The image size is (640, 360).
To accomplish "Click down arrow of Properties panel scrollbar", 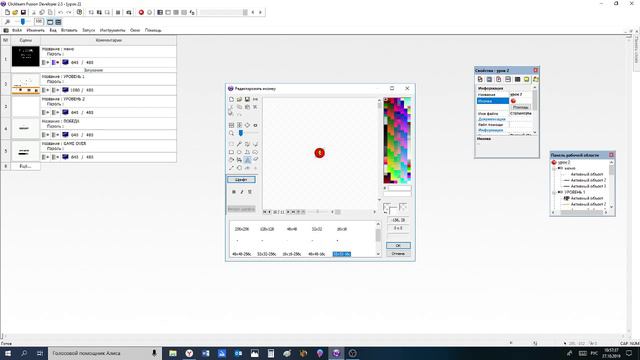I will (x=535, y=133).
